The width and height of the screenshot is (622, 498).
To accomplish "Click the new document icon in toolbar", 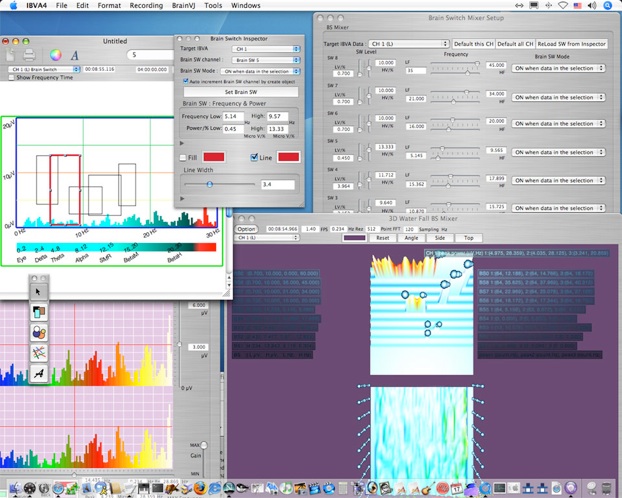I will coord(12,54).
